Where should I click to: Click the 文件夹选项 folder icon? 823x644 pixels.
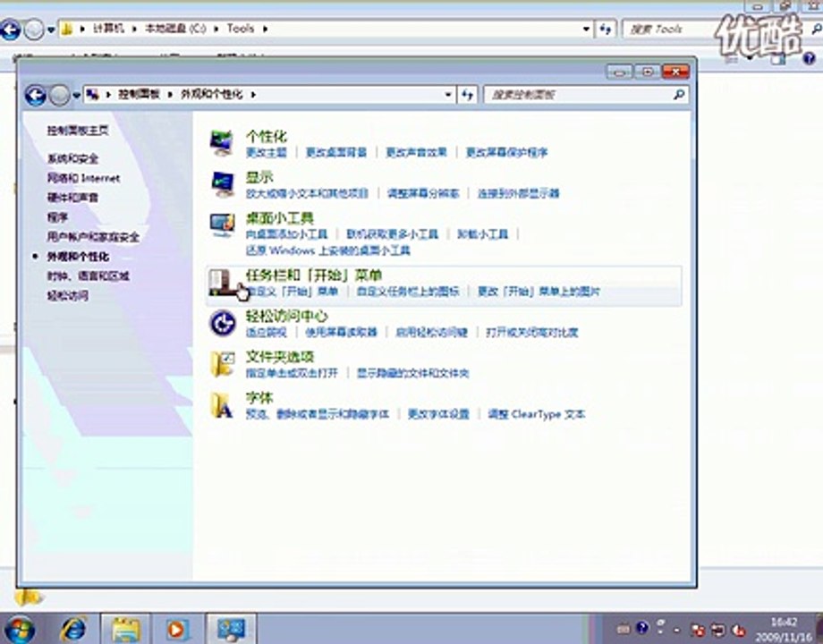coord(223,364)
